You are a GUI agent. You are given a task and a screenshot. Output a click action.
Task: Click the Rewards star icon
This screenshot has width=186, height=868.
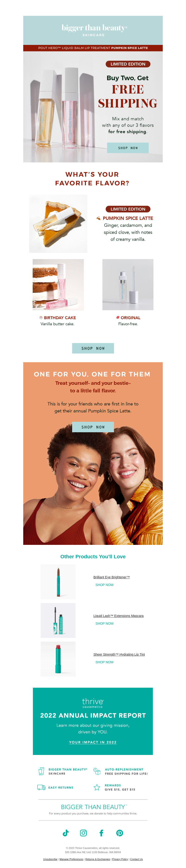point(97,787)
